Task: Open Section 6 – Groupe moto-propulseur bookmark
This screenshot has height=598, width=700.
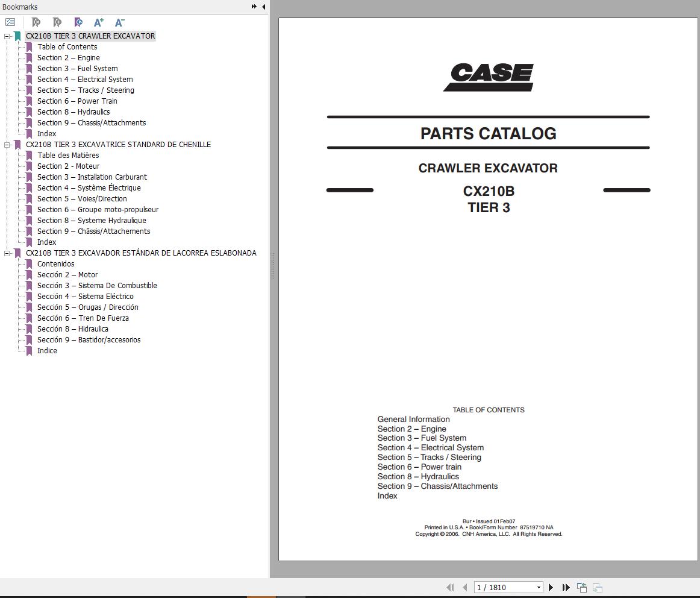Action: pos(98,209)
